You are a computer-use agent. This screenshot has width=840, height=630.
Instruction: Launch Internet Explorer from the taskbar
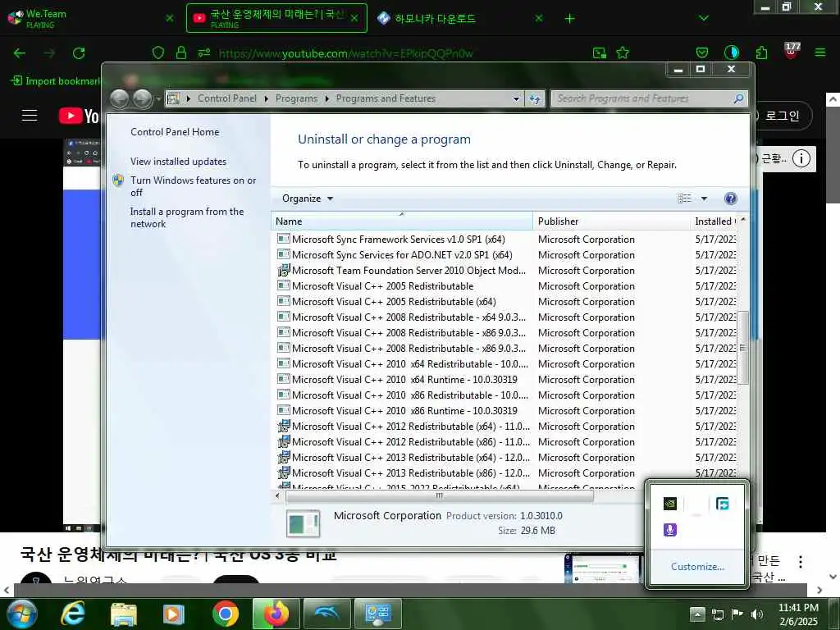(x=73, y=614)
